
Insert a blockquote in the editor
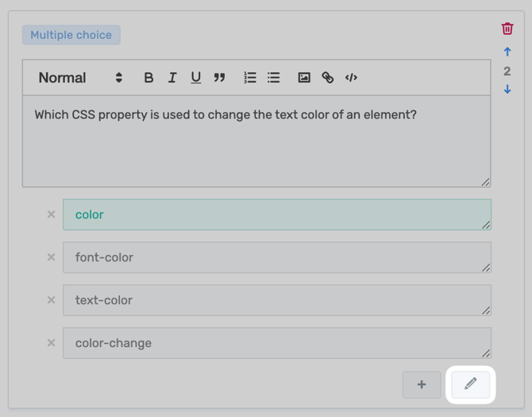(220, 78)
